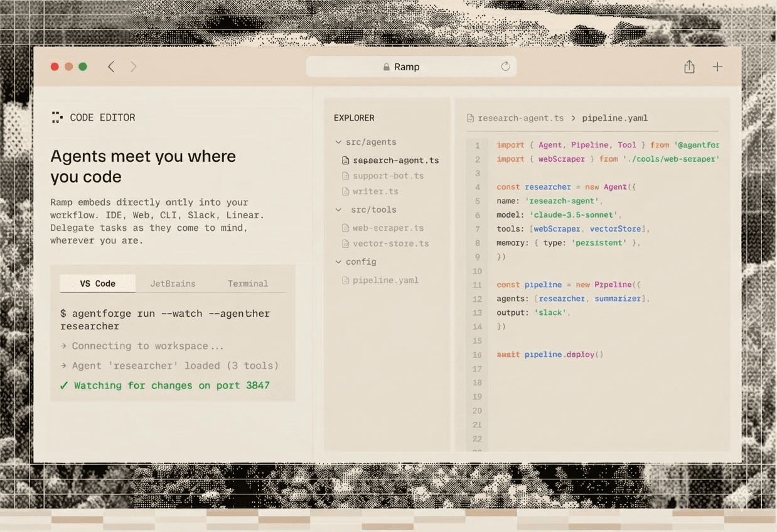
Task: Click the code line "output: 'slack',"
Action: coord(533,312)
